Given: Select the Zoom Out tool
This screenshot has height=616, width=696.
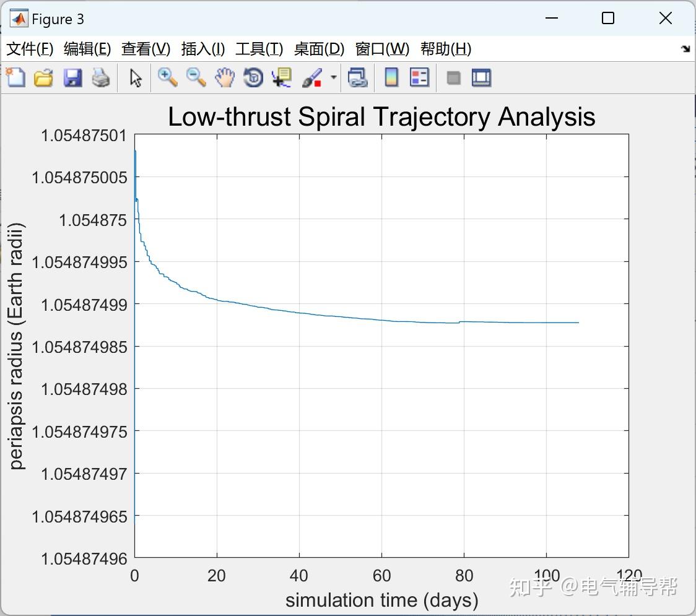Looking at the screenshot, I should point(195,77).
